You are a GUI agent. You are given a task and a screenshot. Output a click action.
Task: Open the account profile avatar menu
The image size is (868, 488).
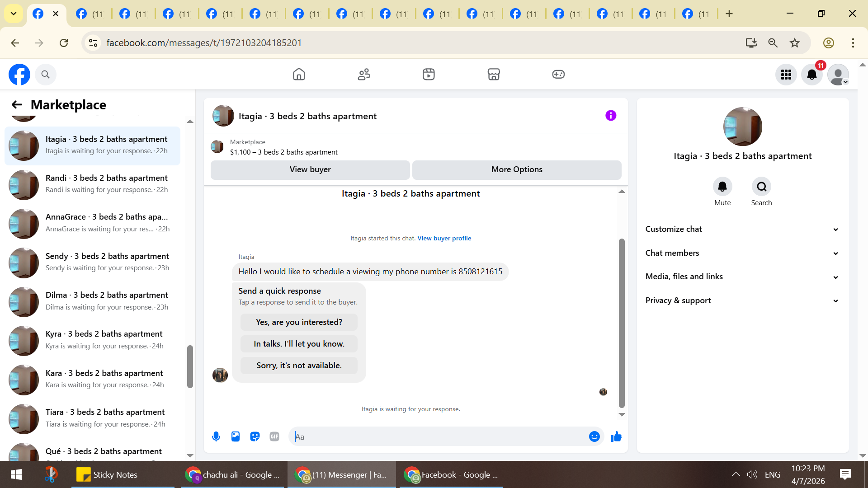[x=838, y=75]
